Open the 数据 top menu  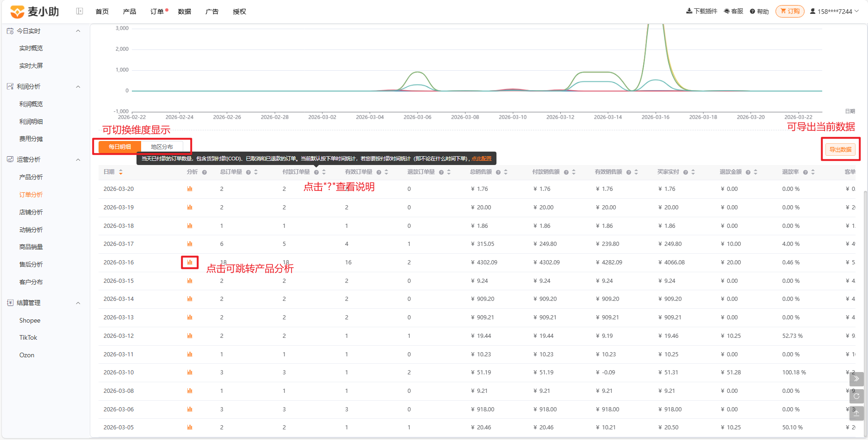tap(185, 12)
